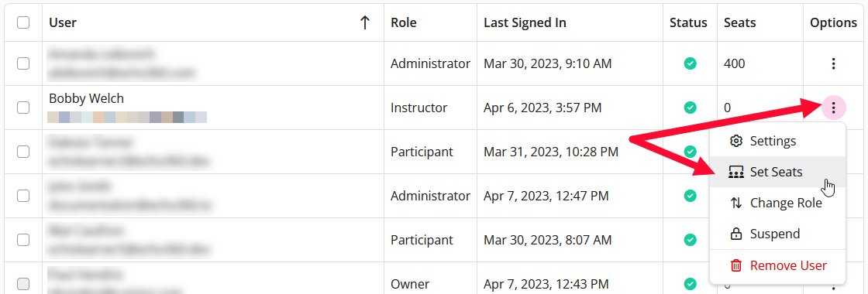
Task: Click the gear icon beside Settings
Action: 735,141
